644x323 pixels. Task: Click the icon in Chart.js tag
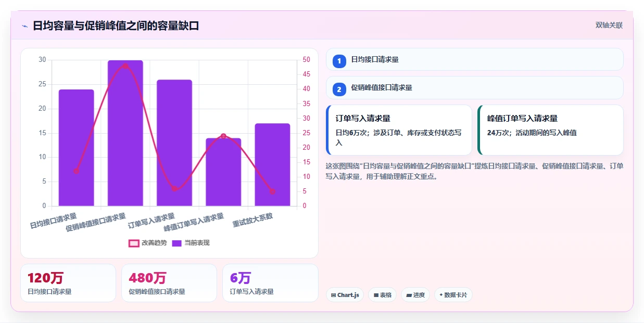click(333, 295)
